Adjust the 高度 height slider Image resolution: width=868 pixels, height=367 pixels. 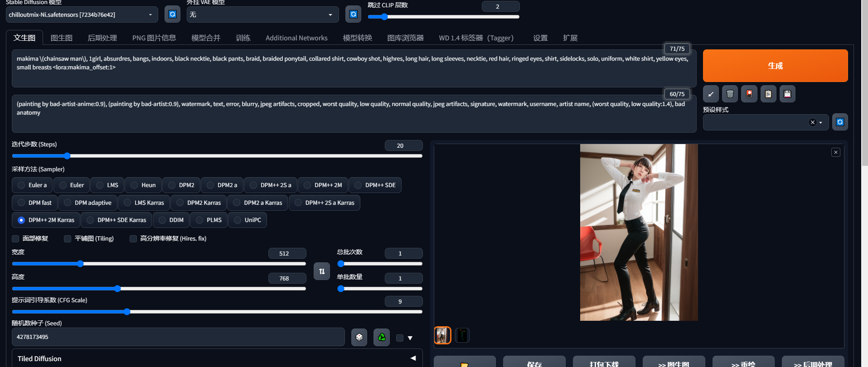click(x=159, y=289)
